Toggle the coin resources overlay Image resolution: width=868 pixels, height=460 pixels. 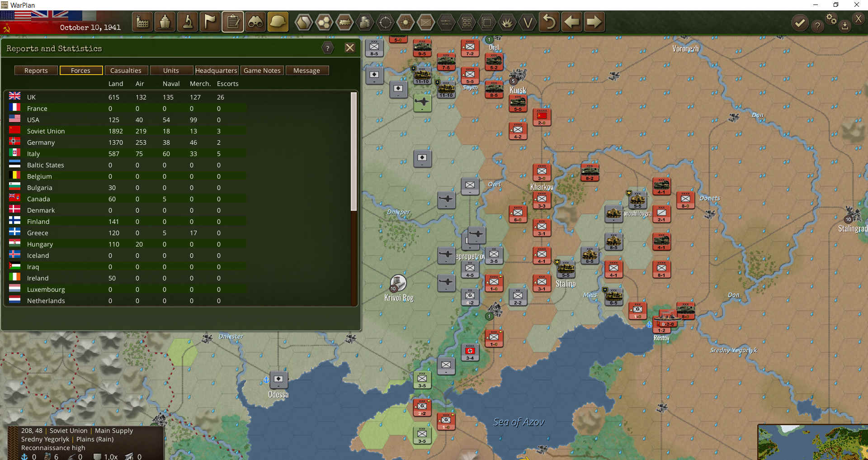[x=365, y=22]
